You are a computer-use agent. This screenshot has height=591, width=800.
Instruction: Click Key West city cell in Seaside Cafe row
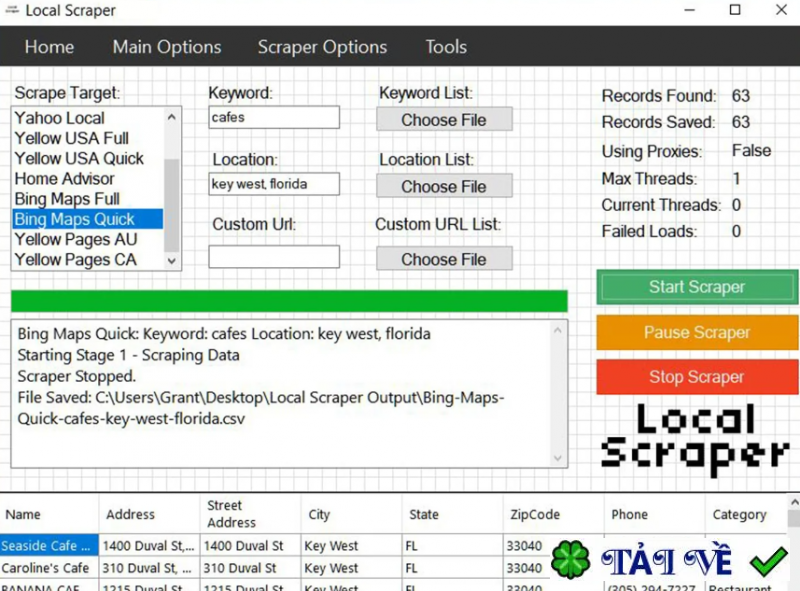pos(351,546)
